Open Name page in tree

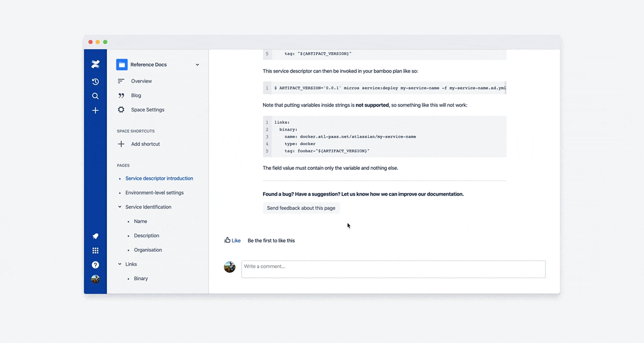point(141,221)
